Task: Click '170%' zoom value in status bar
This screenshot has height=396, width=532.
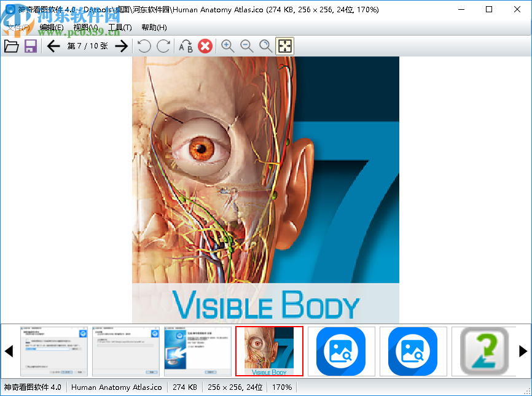Action: 282,387
